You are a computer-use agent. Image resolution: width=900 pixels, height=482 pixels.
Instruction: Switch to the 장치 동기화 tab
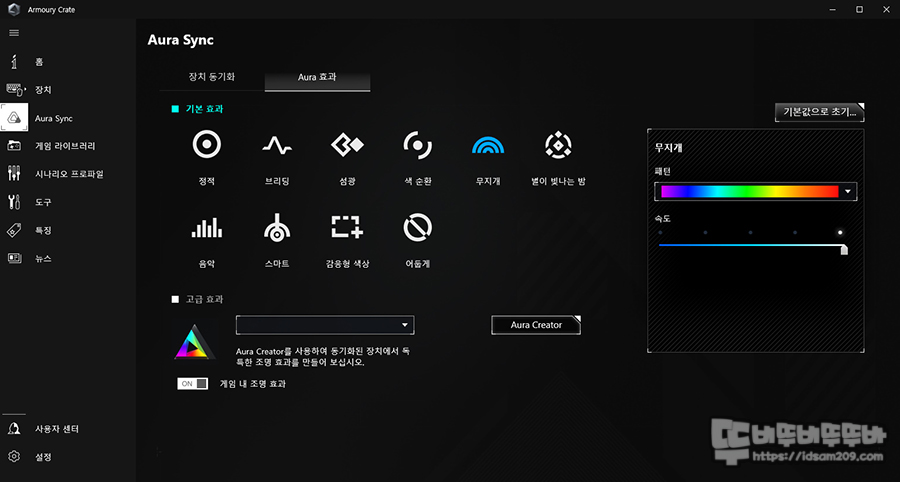click(x=212, y=77)
